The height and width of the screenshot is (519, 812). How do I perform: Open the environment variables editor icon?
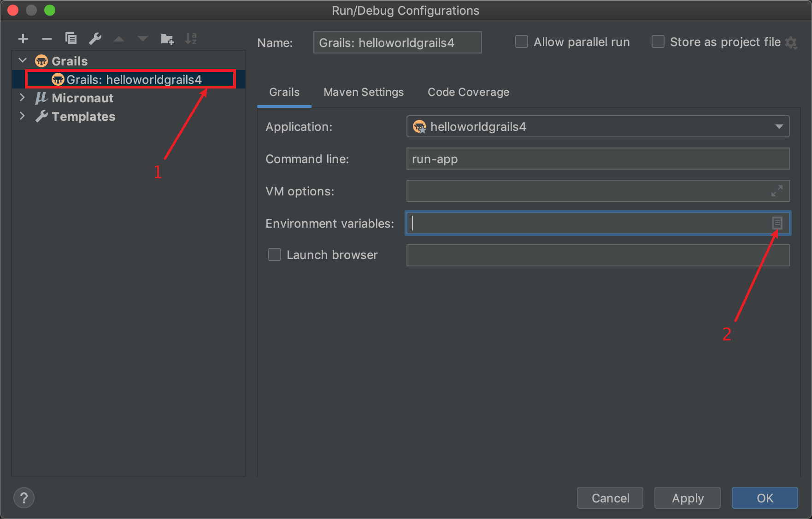tap(777, 223)
